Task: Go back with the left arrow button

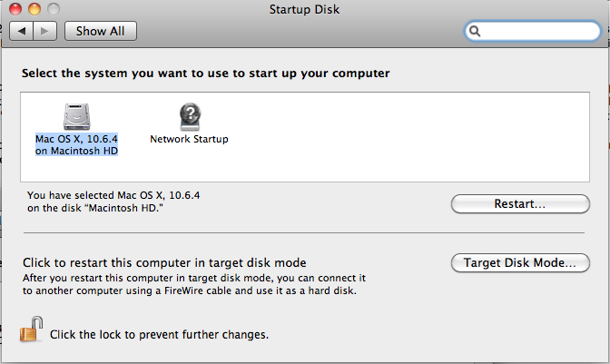Action: (x=22, y=31)
